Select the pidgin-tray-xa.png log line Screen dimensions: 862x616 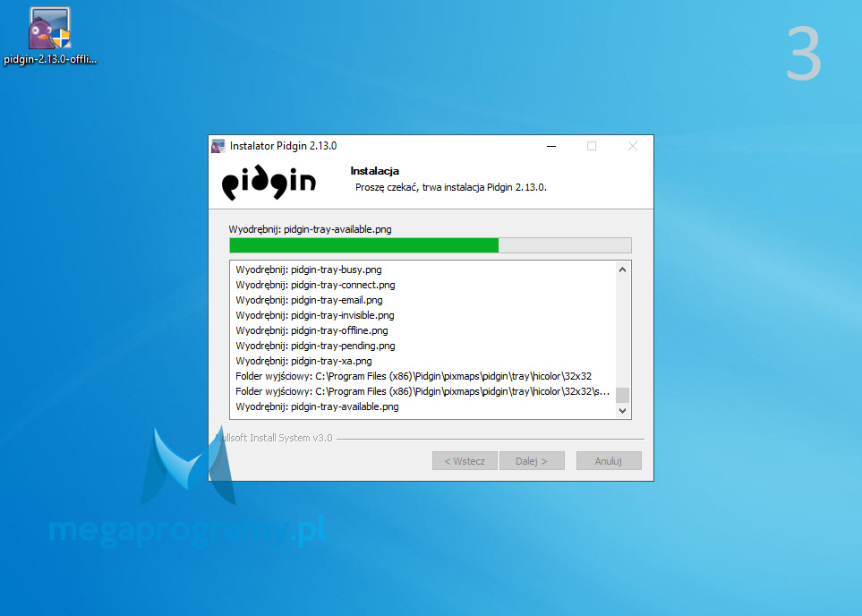(303, 361)
